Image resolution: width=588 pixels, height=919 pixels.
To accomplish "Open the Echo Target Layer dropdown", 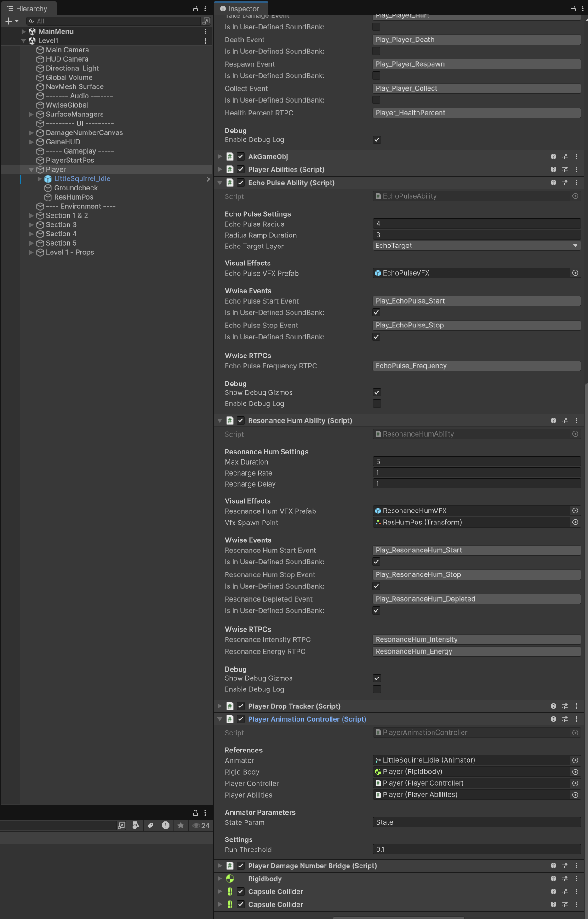I will [x=476, y=246].
